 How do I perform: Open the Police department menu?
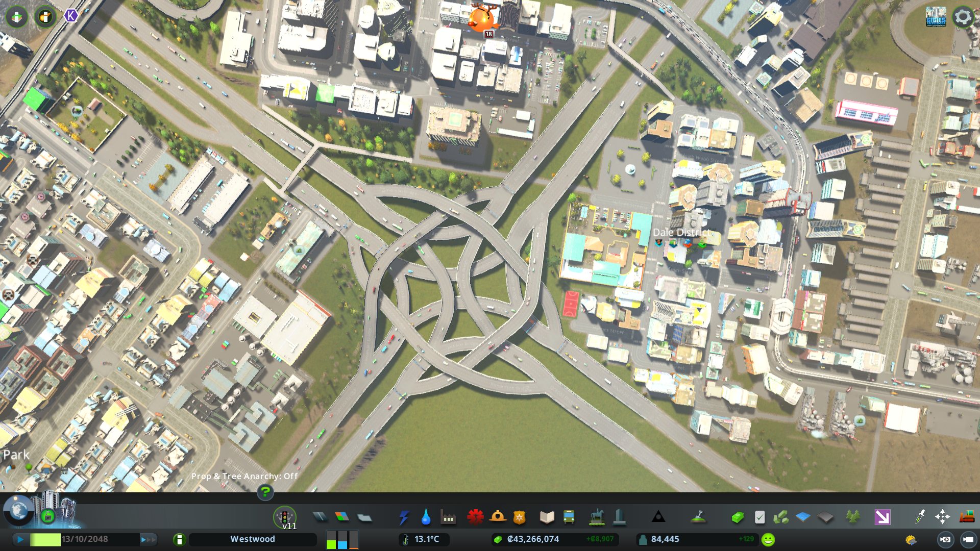click(x=520, y=518)
